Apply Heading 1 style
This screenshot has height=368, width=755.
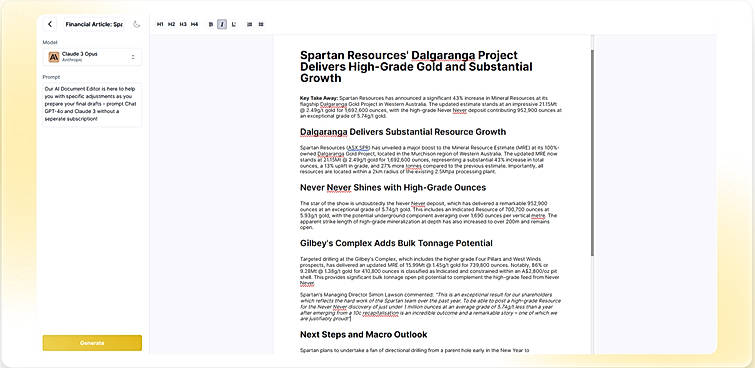click(x=160, y=24)
